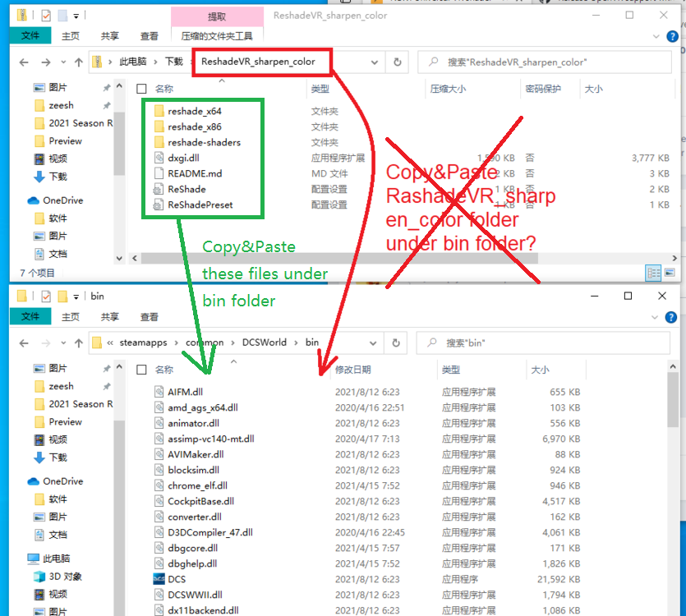Open quick access toolbar dropdown in bin window
Viewport: 686px width, 616px height.
[x=76, y=297]
